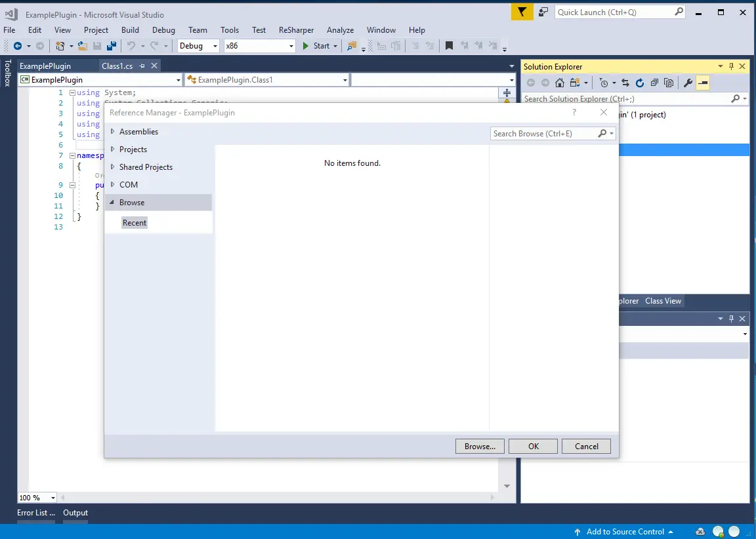Collapse the Browse category in Reference Manager
The height and width of the screenshot is (539, 756).
click(x=112, y=203)
